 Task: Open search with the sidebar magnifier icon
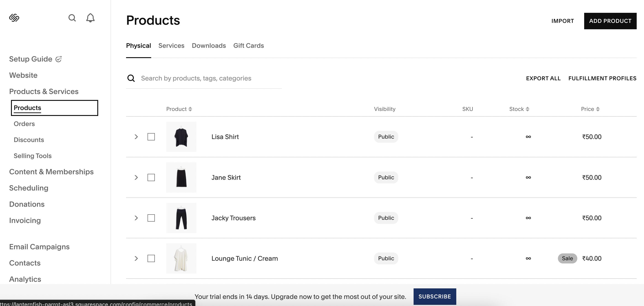tap(72, 18)
